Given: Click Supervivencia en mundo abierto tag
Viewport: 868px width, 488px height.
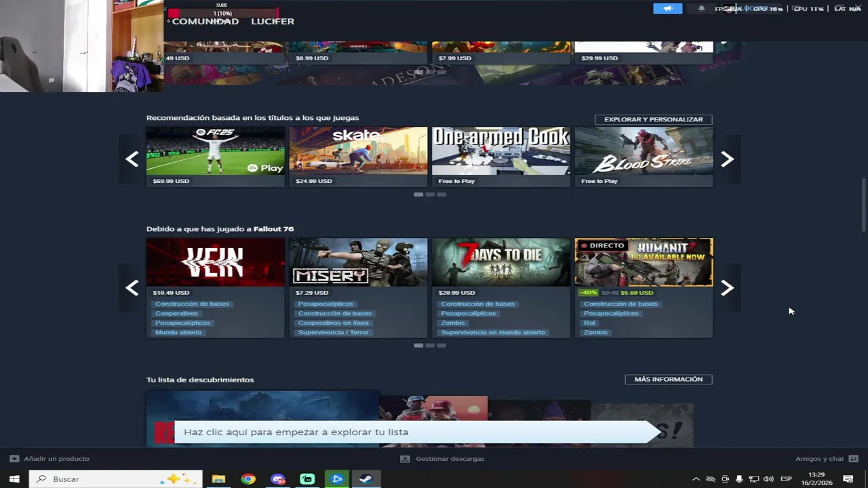Looking at the screenshot, I should click(x=493, y=333).
